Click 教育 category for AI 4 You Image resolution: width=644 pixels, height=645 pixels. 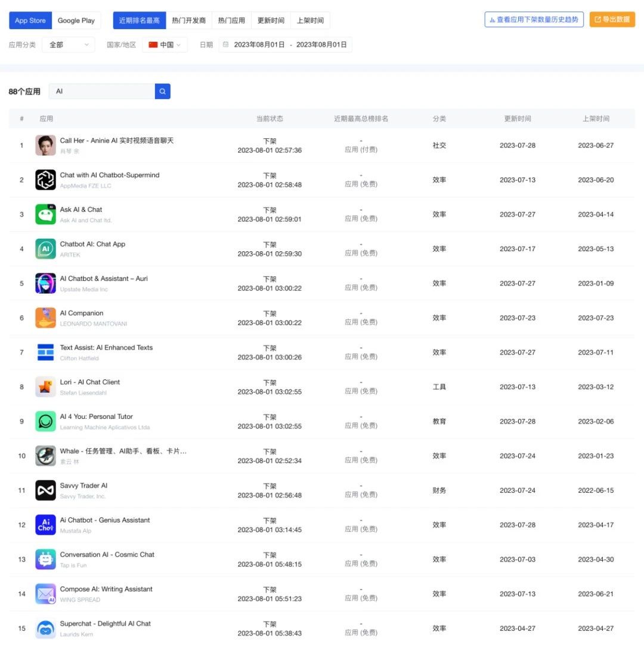439,421
